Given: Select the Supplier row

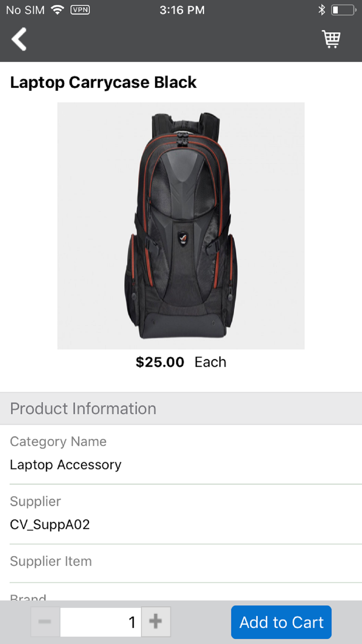Looking at the screenshot, I should [181, 514].
